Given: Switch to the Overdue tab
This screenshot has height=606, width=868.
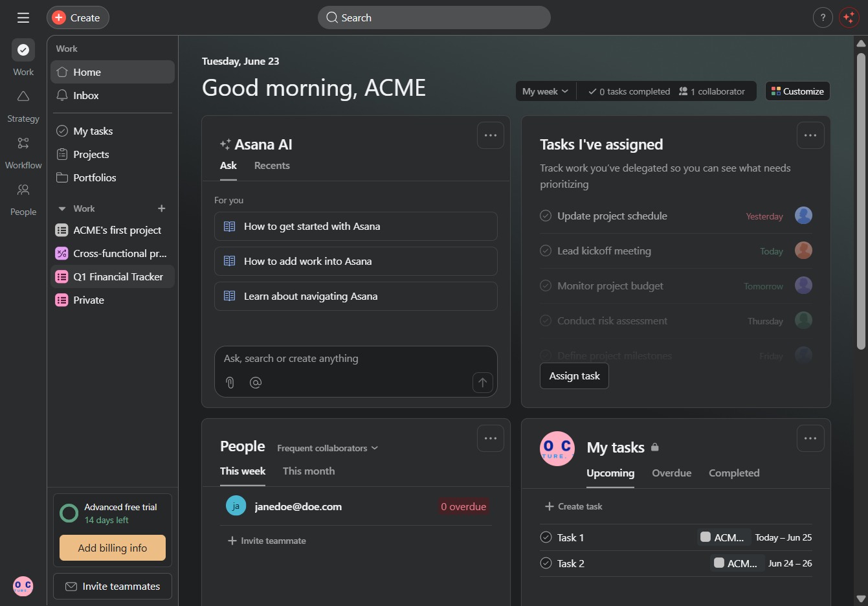Looking at the screenshot, I should click(x=672, y=473).
